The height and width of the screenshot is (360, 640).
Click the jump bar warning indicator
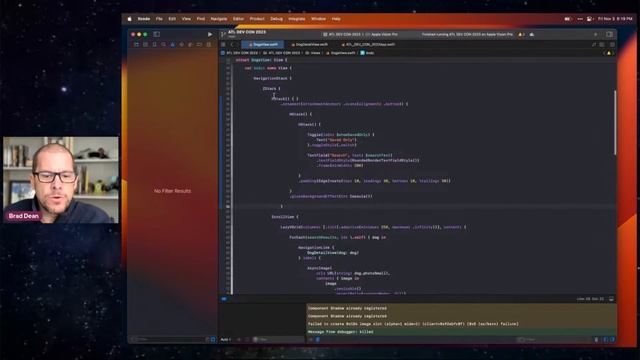click(609, 53)
